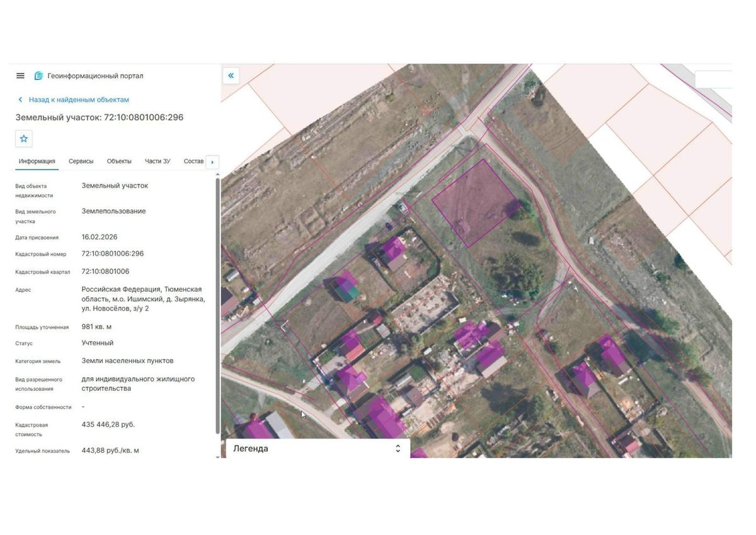
Task: Select cadastral cost 435 446,28 руб.
Action: click(108, 425)
